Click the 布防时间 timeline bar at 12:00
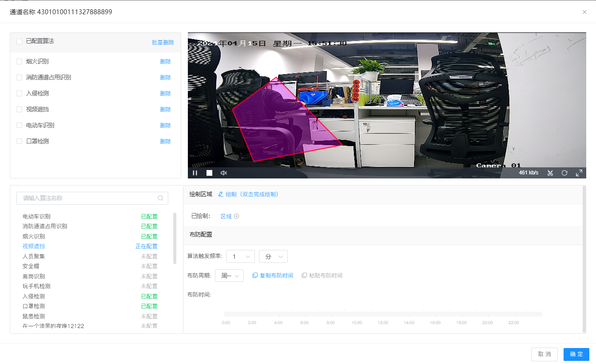 [x=383, y=314]
